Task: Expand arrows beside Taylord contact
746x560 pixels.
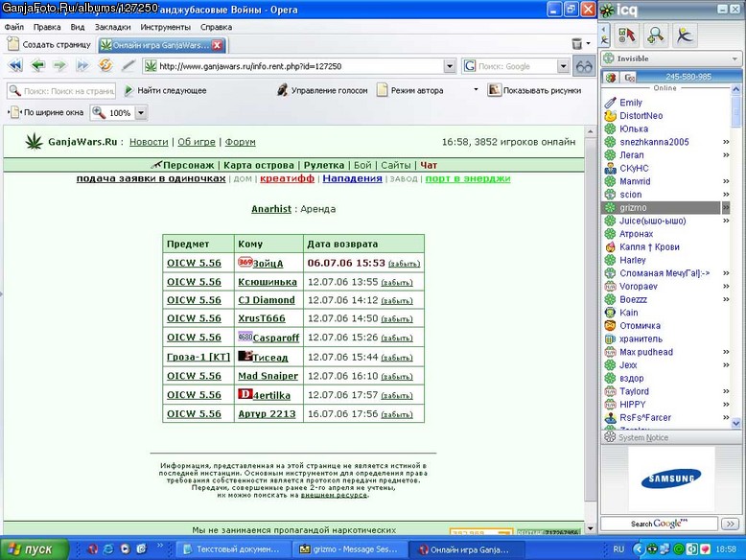Action: tap(726, 391)
